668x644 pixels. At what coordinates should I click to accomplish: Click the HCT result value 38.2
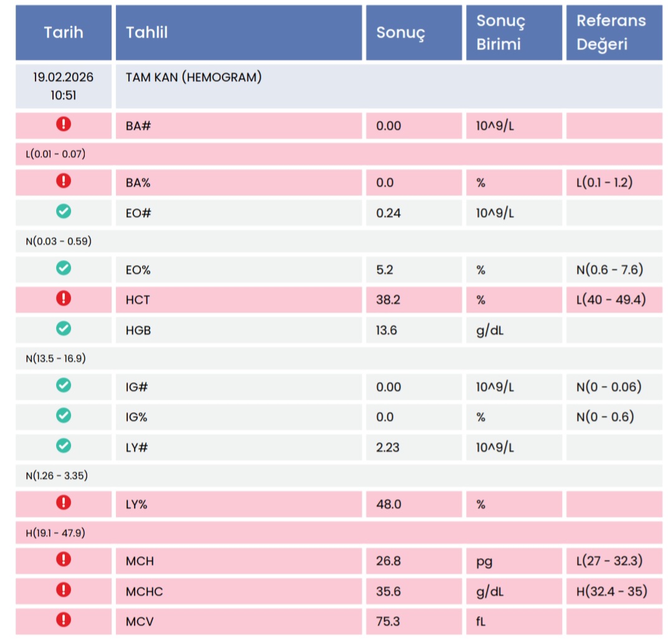coord(388,300)
